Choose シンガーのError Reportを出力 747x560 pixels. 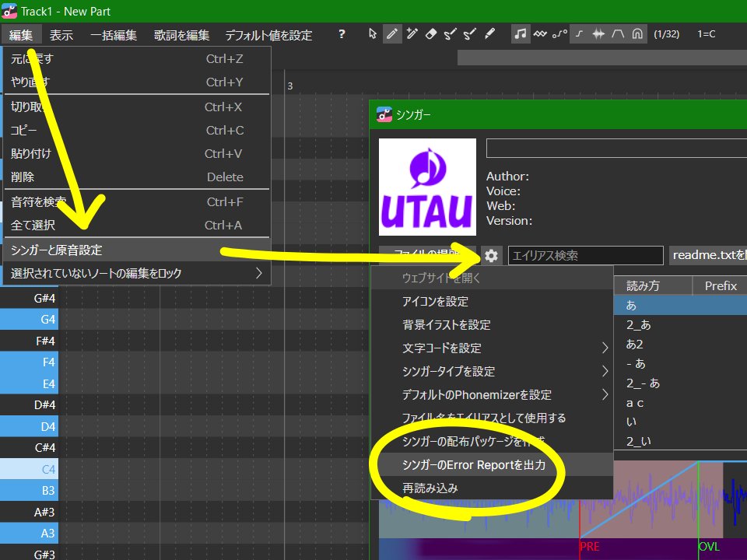(492, 465)
